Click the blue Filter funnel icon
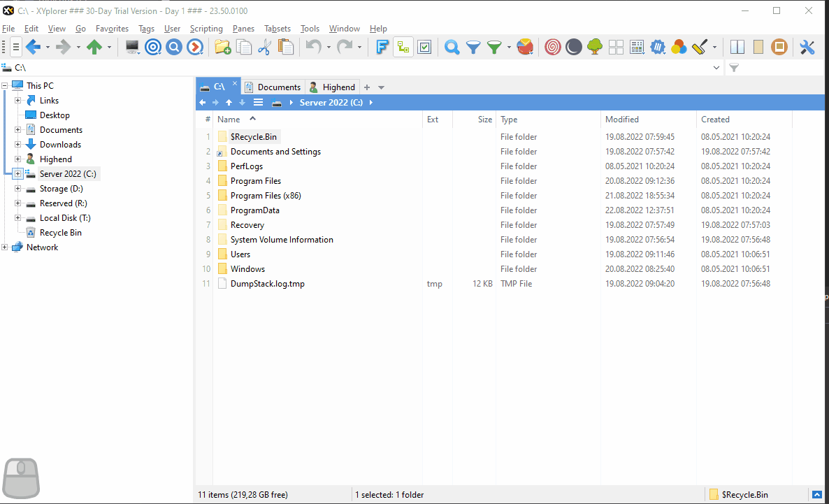Viewport: 829px width, 504px height. 473,48
